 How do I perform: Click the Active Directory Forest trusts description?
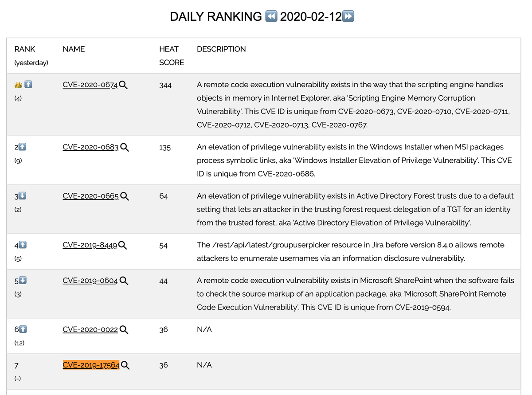[355, 209]
